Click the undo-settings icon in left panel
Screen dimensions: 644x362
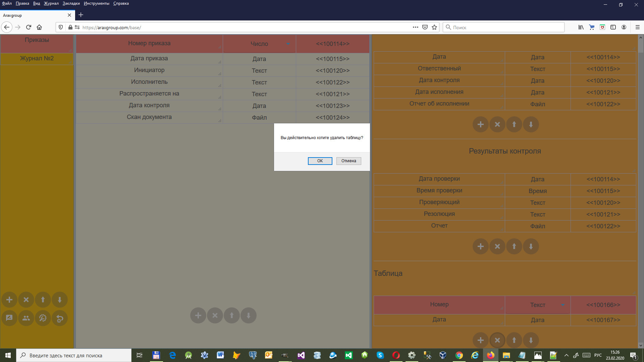(60, 318)
